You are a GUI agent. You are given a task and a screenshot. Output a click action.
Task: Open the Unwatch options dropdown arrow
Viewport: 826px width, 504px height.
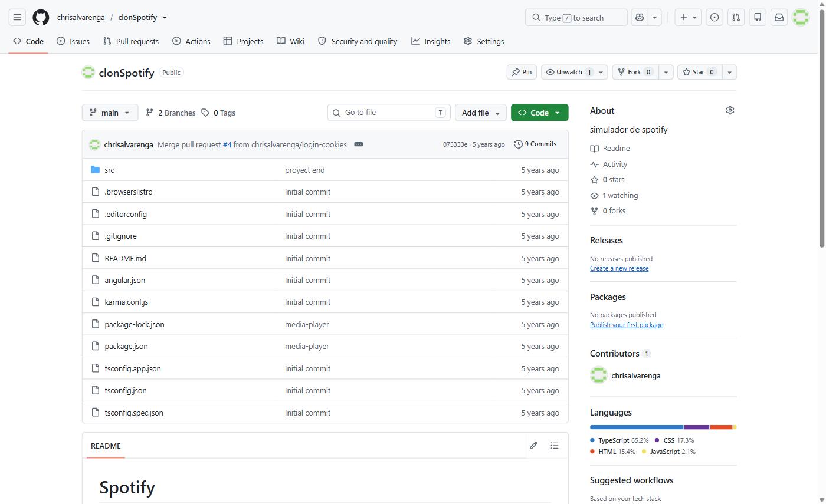tap(601, 72)
